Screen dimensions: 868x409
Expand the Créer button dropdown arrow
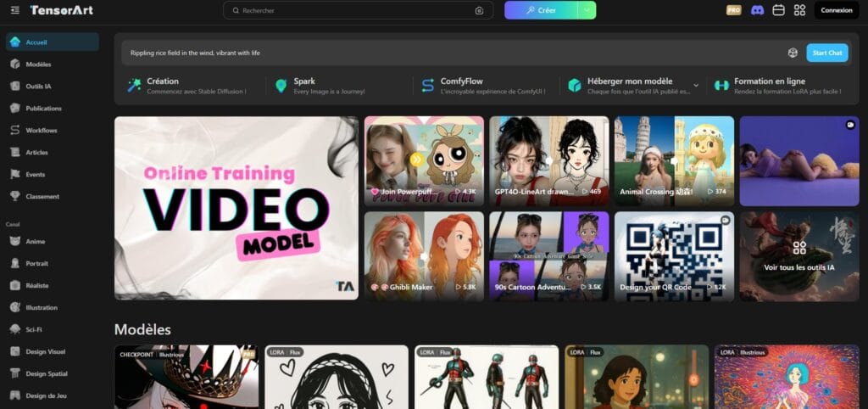click(x=587, y=10)
